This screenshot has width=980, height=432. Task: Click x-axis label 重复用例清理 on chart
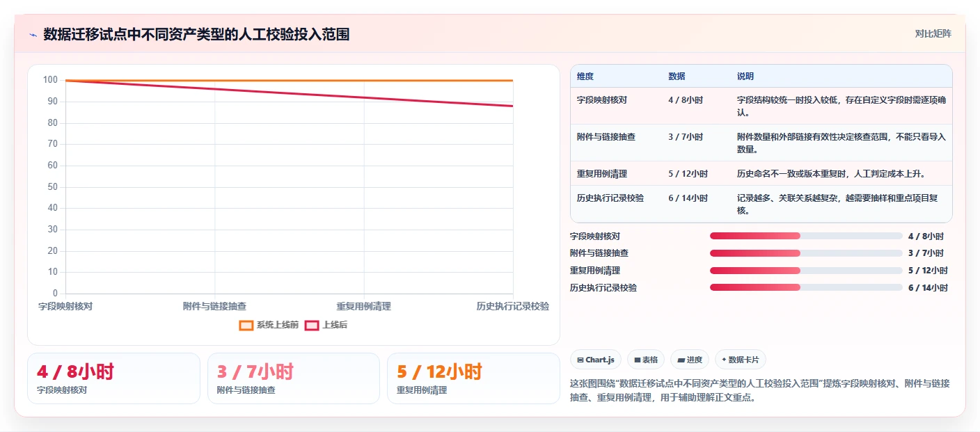click(364, 306)
